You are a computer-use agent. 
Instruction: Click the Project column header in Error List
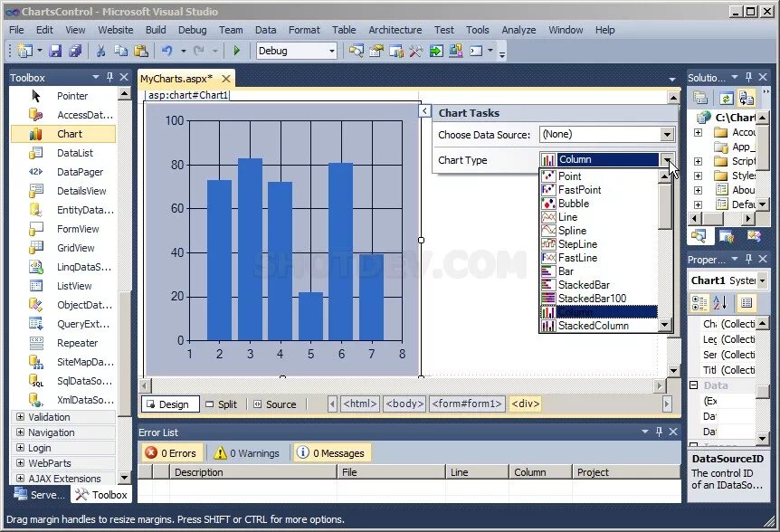click(627, 472)
